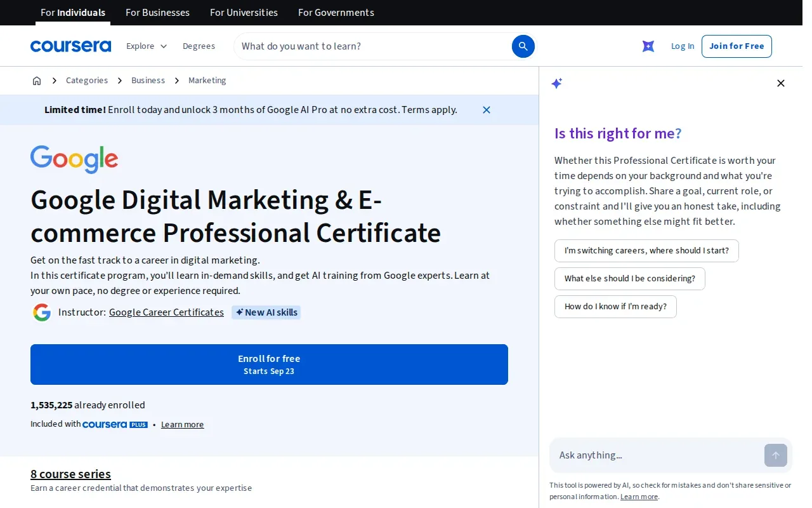Click the send arrow button in chat

776,455
